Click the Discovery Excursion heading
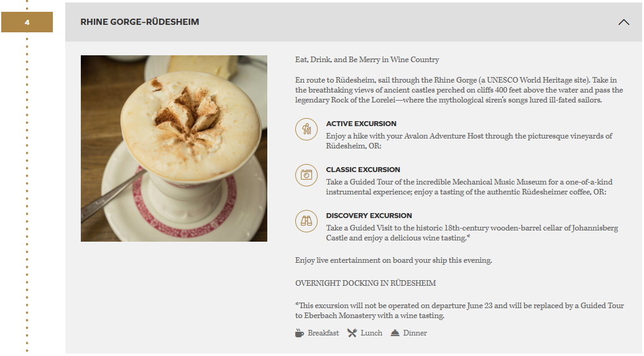Viewport: 644px width, 356px height. click(x=369, y=216)
